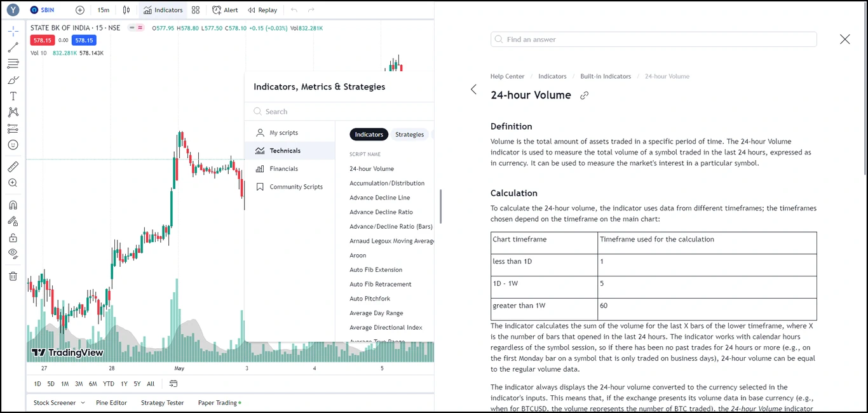Switch to the Indicators tab
The height and width of the screenshot is (413, 868).
369,134
